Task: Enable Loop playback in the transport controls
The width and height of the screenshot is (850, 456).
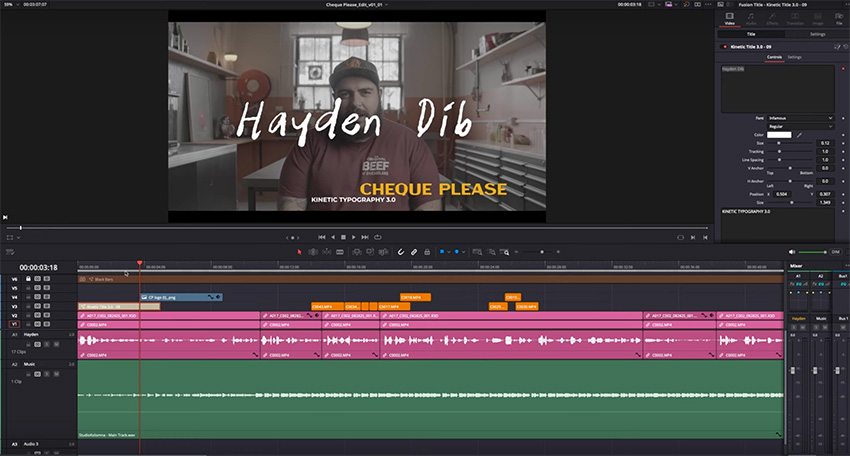Action: click(x=380, y=237)
